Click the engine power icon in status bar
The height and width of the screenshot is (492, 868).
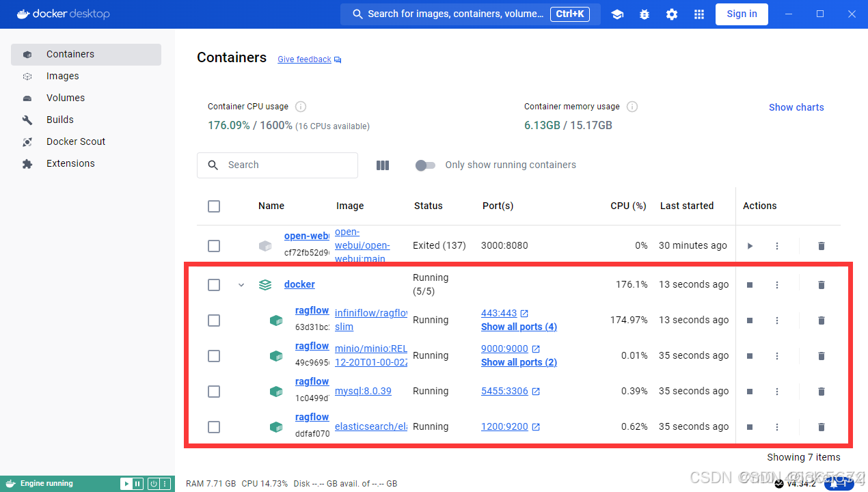tap(153, 484)
